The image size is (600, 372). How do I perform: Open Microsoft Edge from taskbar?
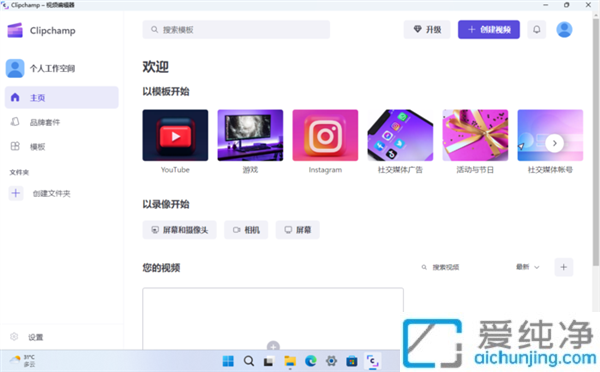(x=311, y=361)
